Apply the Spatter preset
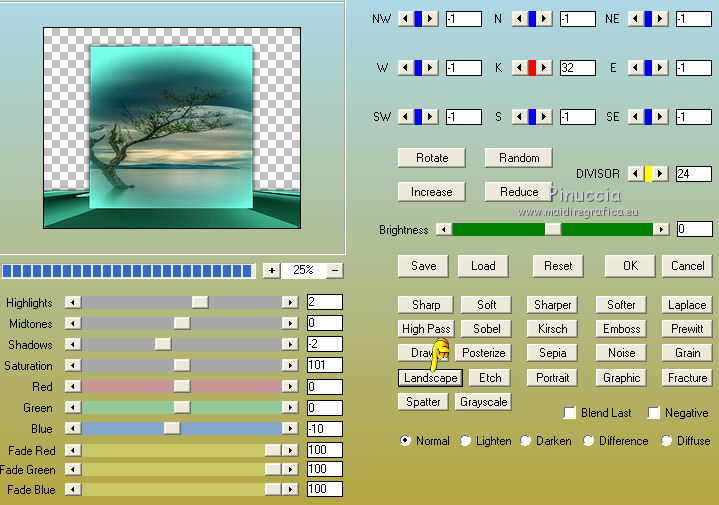 [423, 402]
